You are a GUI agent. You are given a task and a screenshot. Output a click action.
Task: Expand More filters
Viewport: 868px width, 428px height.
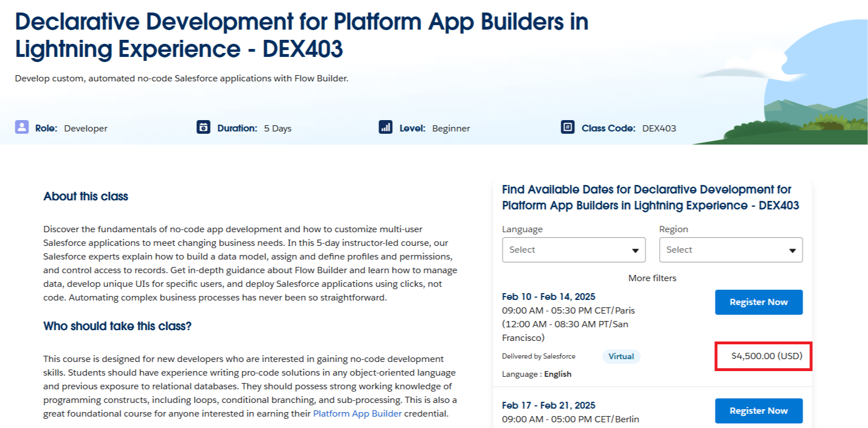coord(652,278)
